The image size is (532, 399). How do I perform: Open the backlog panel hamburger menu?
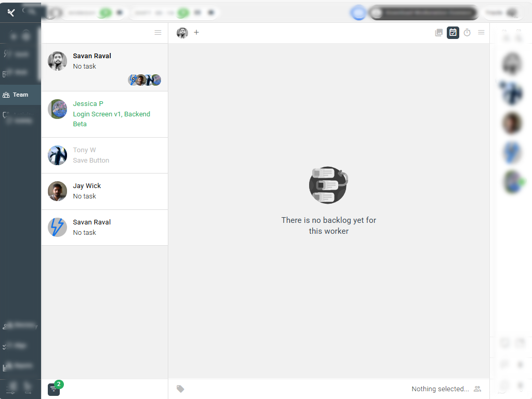coord(481,33)
